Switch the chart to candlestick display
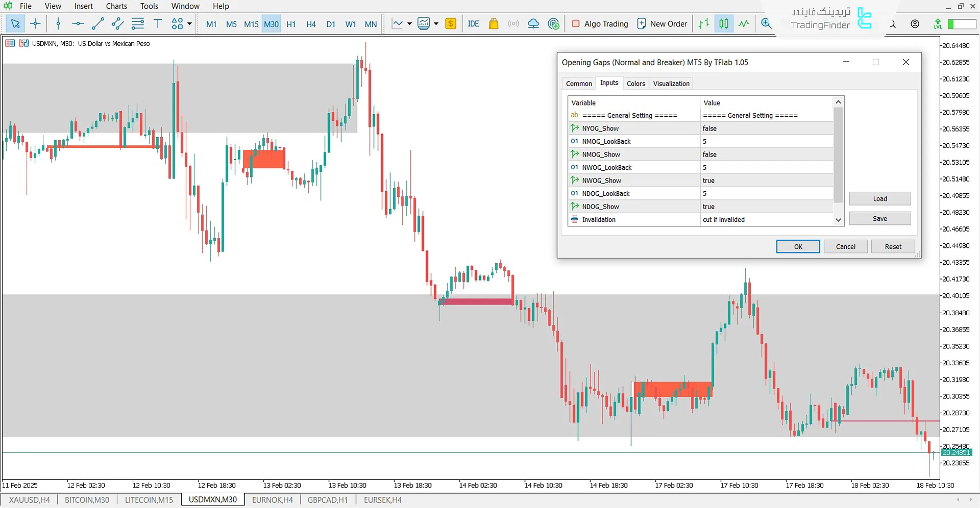The image size is (980, 508). 723,23
